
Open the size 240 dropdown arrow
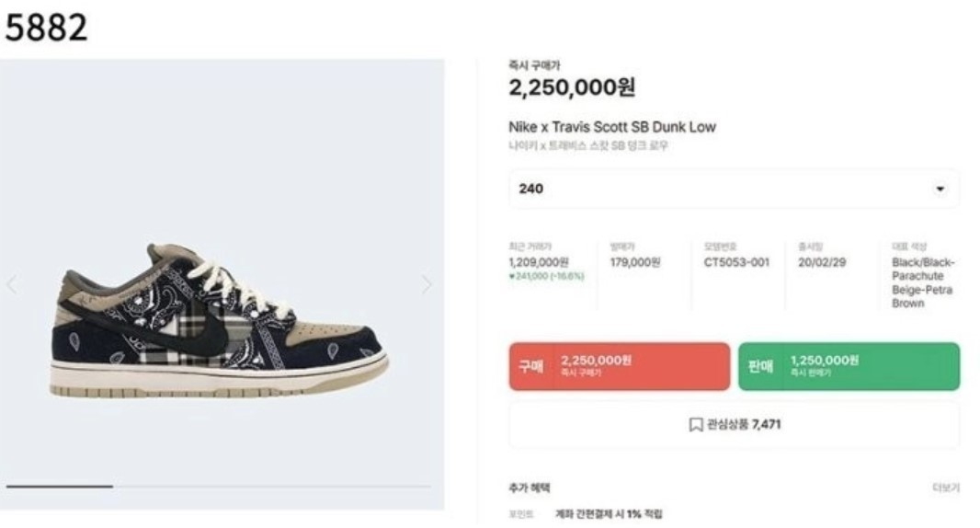coord(940,189)
